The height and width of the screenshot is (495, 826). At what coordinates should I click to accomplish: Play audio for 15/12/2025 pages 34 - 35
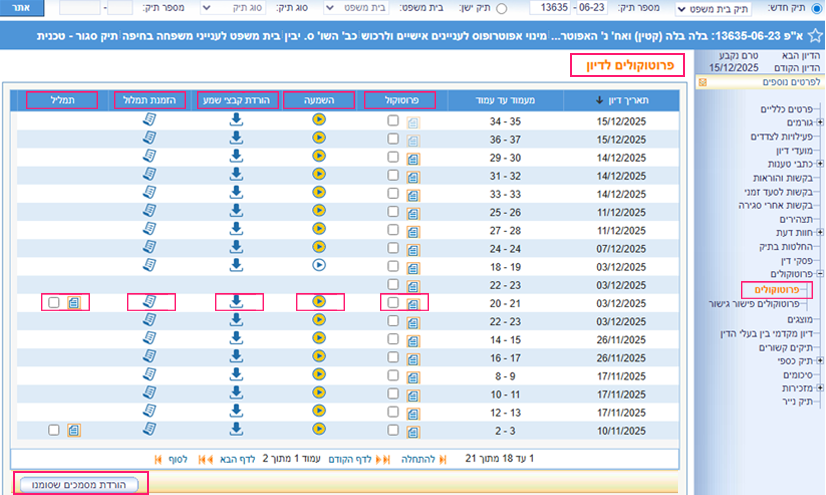(319, 120)
